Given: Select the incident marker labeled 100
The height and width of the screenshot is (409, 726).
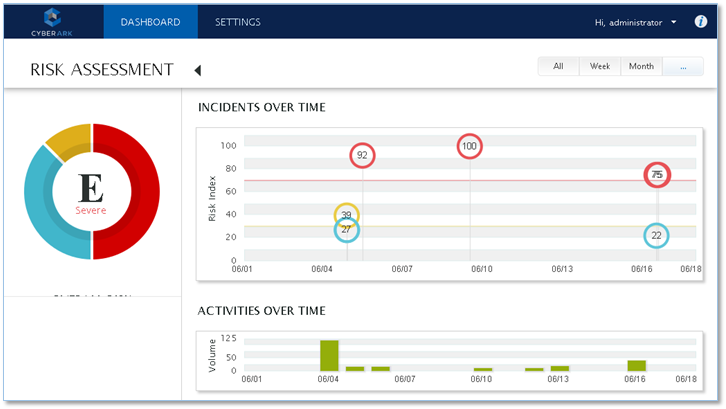Looking at the screenshot, I should [x=469, y=146].
